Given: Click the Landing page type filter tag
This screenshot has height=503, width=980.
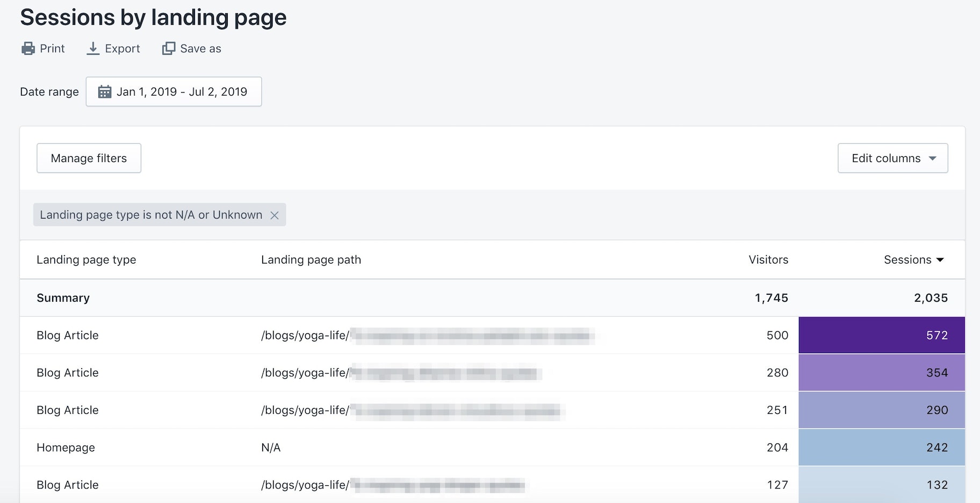Looking at the screenshot, I should pos(151,215).
